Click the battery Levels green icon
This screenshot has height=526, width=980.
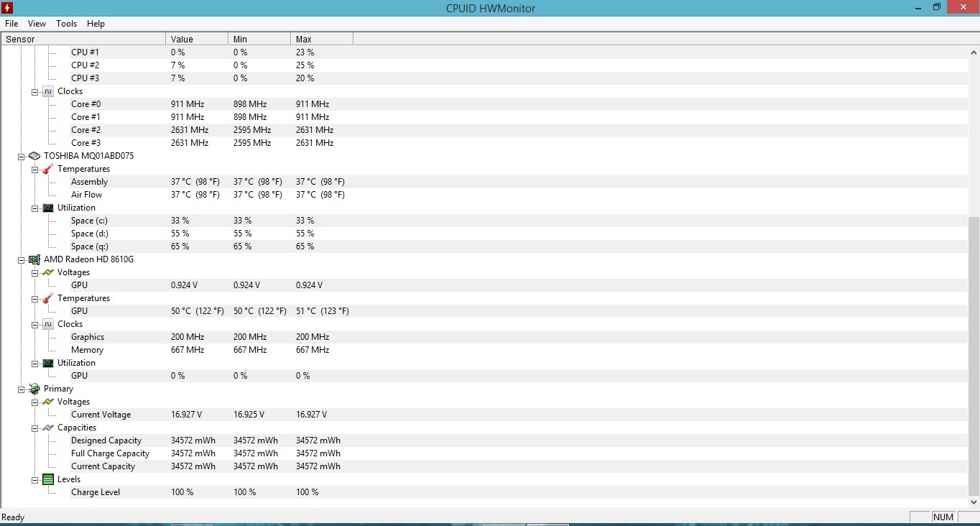click(x=48, y=479)
